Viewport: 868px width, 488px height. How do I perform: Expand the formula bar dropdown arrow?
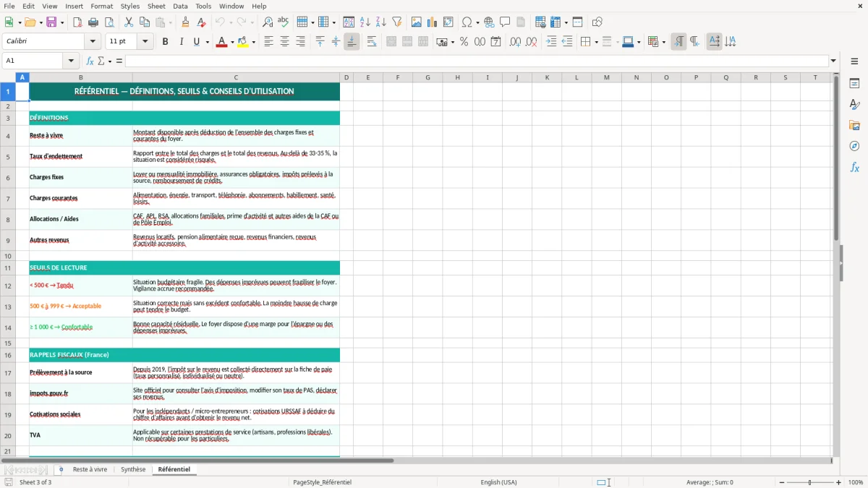(833, 61)
